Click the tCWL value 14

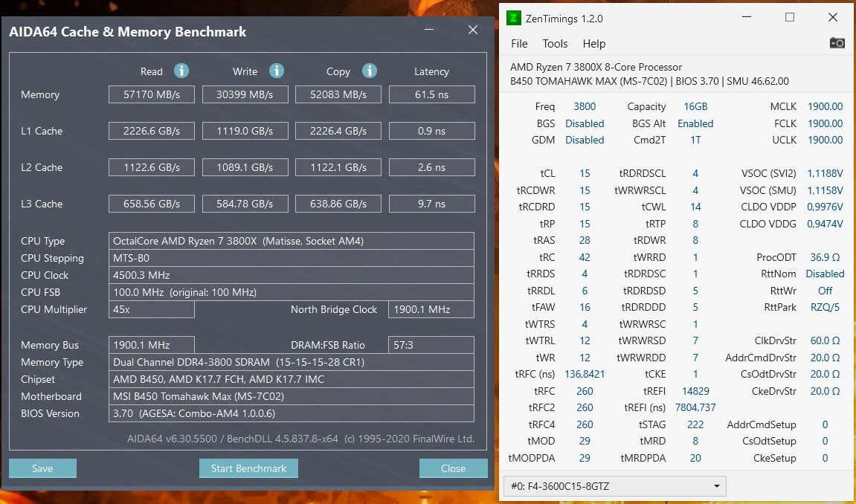[695, 207]
